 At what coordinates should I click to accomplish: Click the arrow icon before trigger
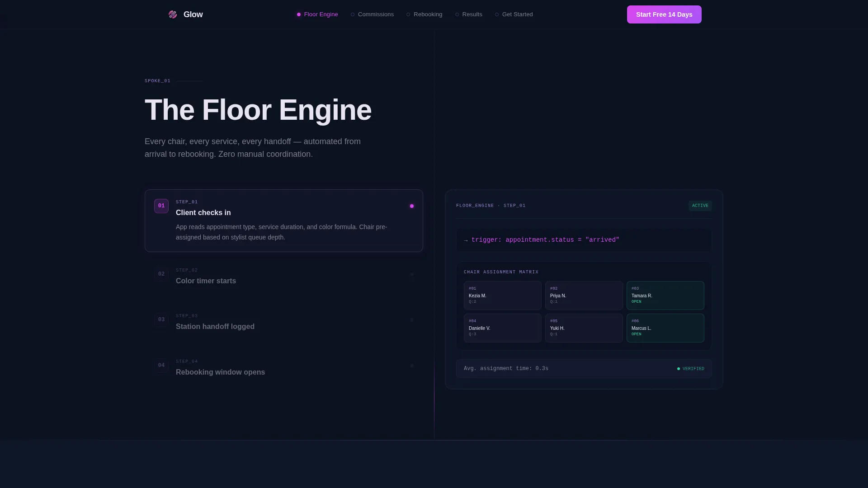click(x=466, y=240)
